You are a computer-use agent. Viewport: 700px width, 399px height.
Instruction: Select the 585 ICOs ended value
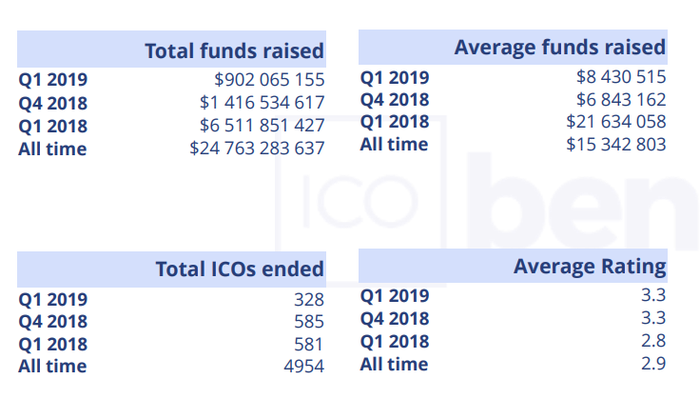tap(309, 321)
